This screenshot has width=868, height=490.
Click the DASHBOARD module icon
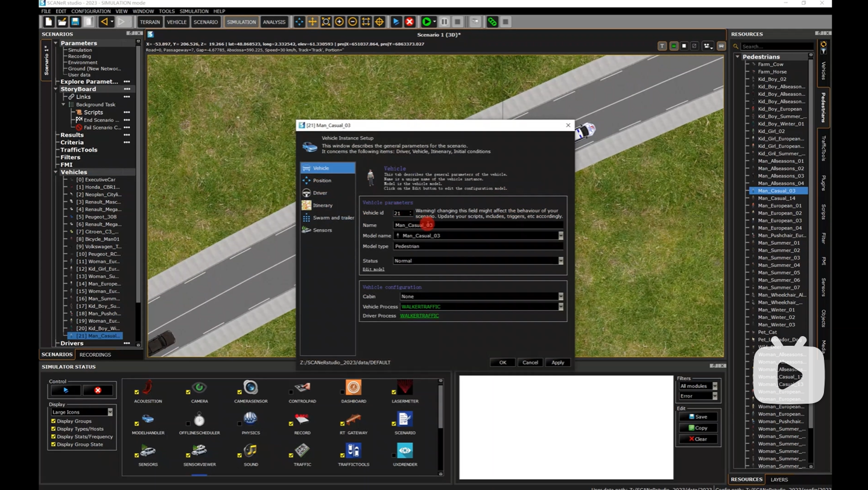point(353,388)
